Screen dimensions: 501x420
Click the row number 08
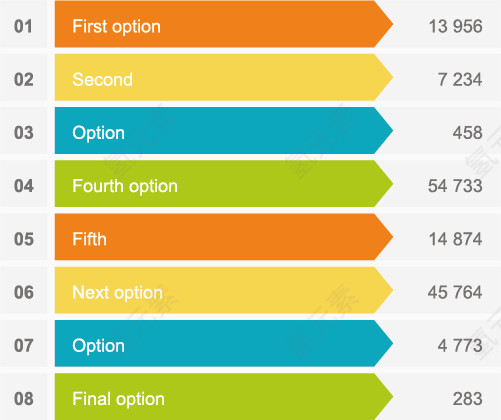tap(24, 399)
